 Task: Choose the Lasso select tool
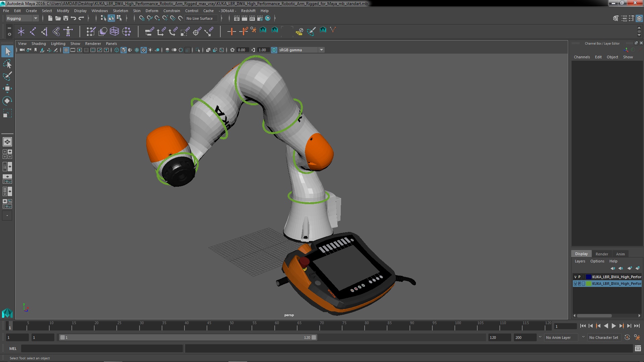[x=7, y=64]
